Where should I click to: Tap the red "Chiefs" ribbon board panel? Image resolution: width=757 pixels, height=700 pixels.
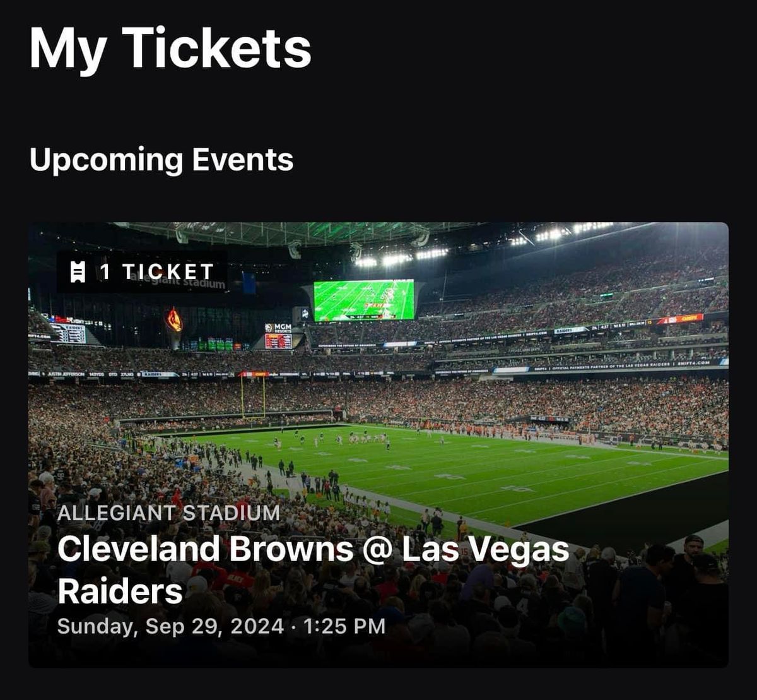point(680,319)
